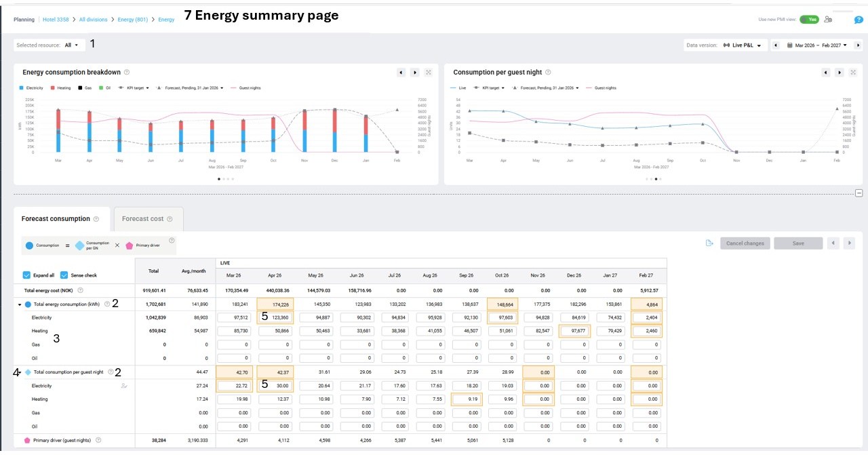Open the Live P&L data version dropdown
The width and height of the screenshot is (868, 455).
(x=744, y=45)
